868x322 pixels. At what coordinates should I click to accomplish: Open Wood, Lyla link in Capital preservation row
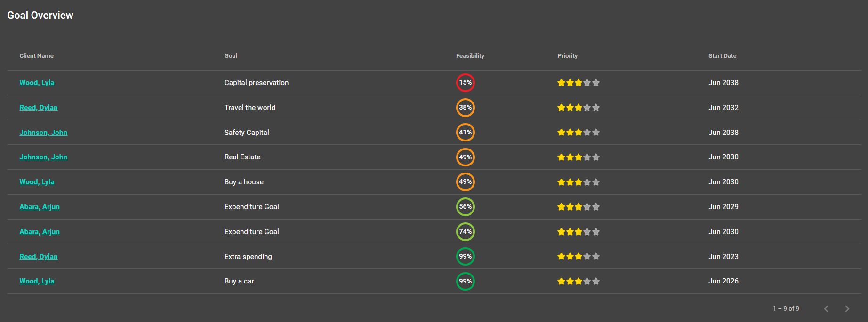(37, 83)
